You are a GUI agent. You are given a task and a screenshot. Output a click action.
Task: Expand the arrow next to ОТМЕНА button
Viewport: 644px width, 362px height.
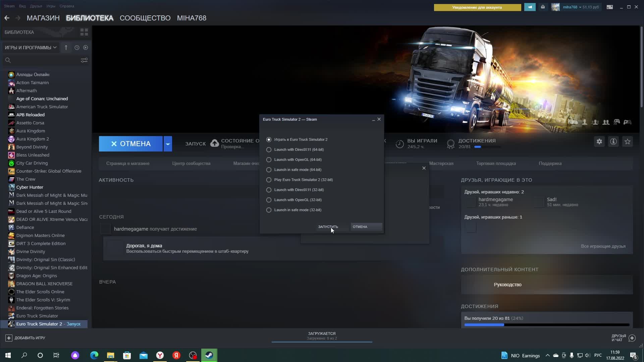(x=168, y=144)
